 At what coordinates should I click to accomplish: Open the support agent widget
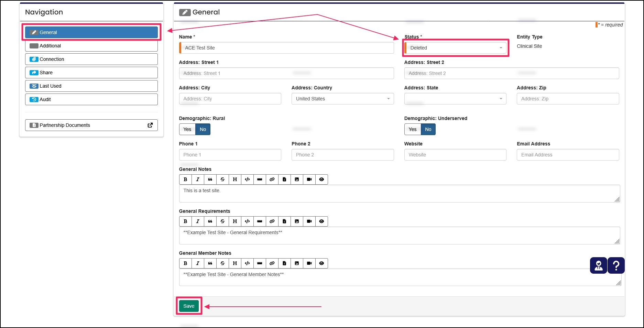pyautogui.click(x=599, y=265)
